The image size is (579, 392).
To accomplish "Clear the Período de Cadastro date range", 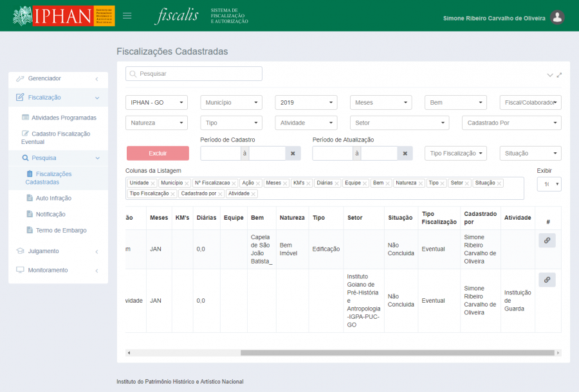I will (x=292, y=154).
